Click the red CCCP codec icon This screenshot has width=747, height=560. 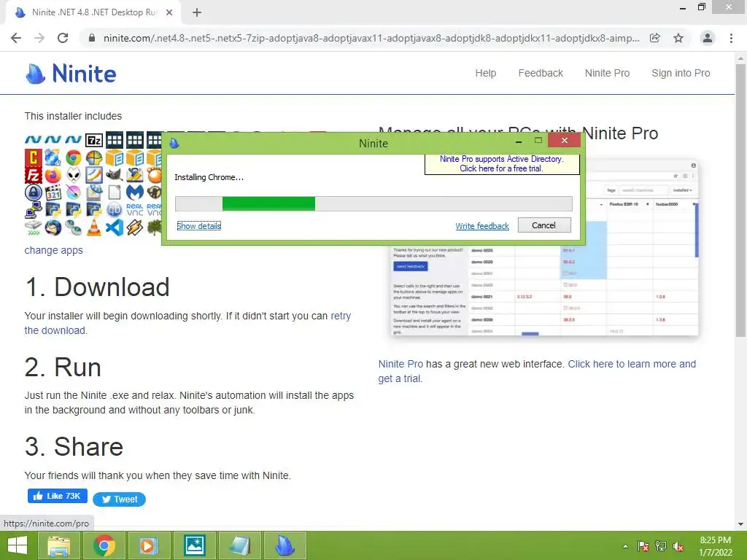tap(34, 157)
